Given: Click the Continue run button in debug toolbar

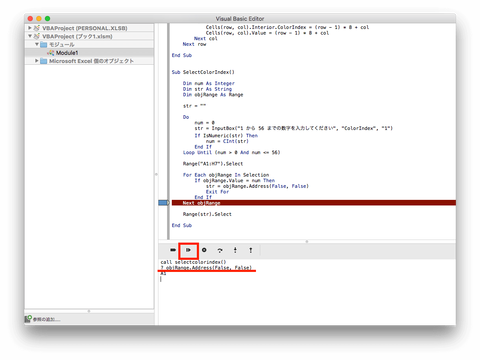Looking at the screenshot, I should coord(188,250).
